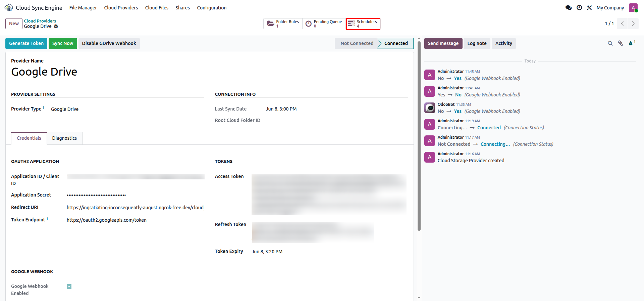Show followers icon in chatter
This screenshot has height=301, width=644.
point(632,43)
